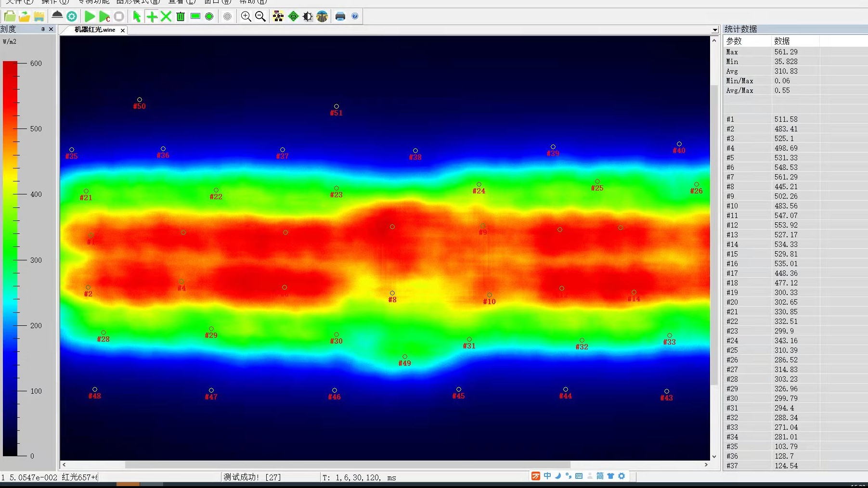
Task: Click the zoom out magnifier icon
Action: coord(260,16)
